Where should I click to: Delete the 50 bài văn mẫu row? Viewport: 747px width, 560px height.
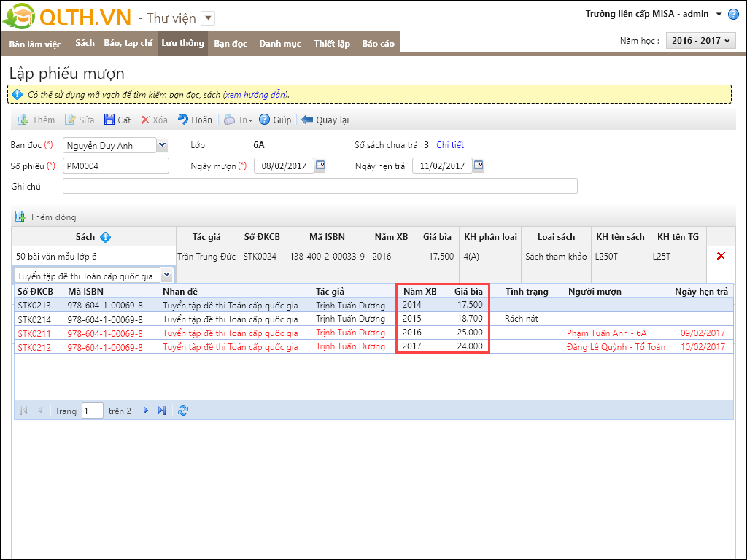721,256
